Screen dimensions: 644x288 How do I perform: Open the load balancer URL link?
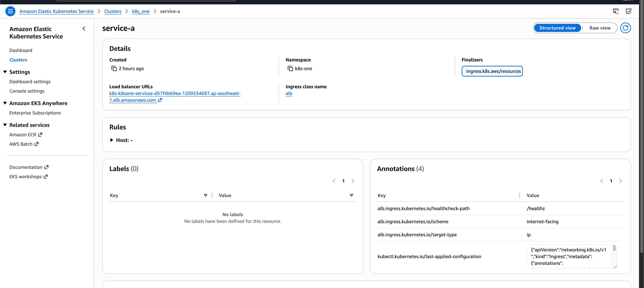[175, 97]
